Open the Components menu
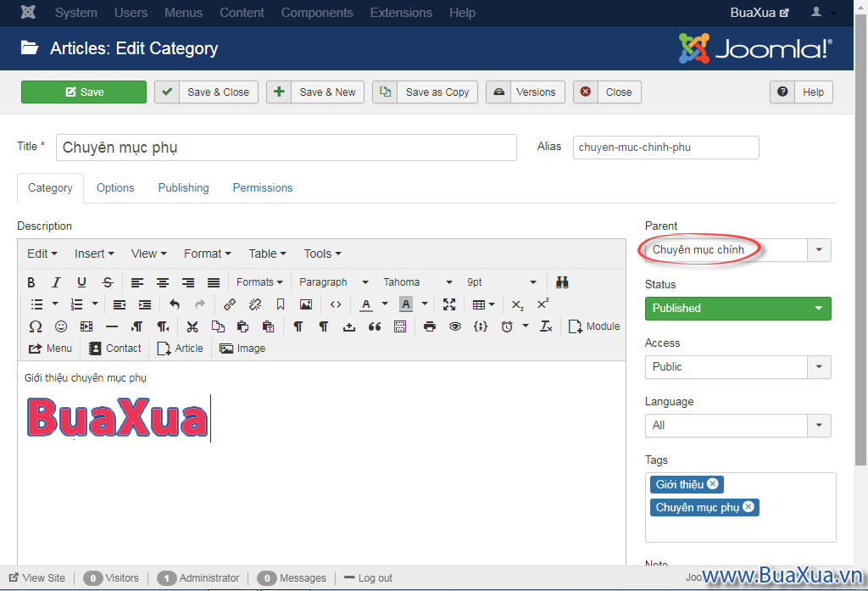The width and height of the screenshot is (868, 591). 317,13
